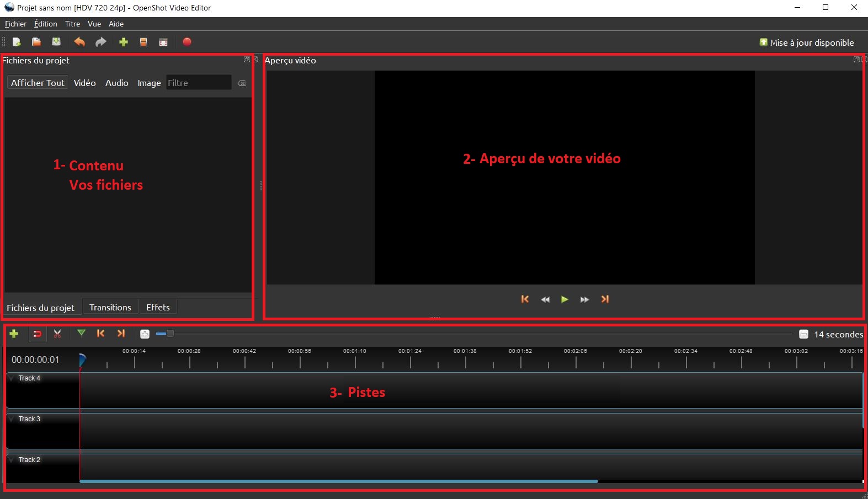
Task: Click the timeline vertical scrollbar
Action: coord(864,400)
